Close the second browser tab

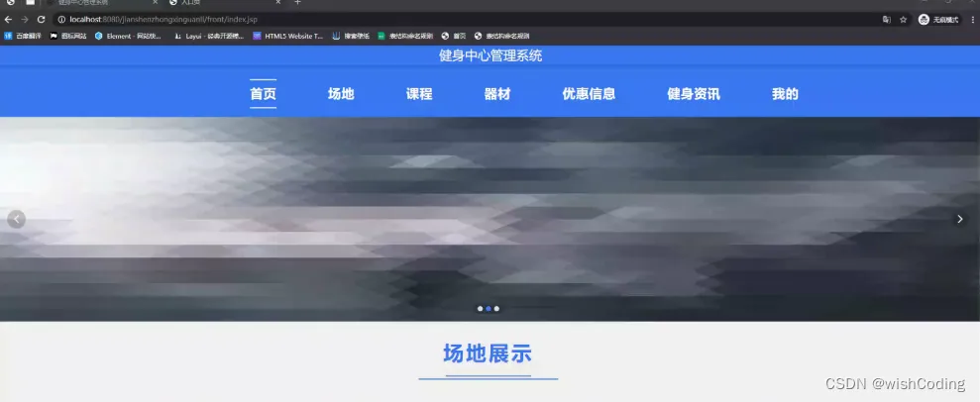(278, 3)
